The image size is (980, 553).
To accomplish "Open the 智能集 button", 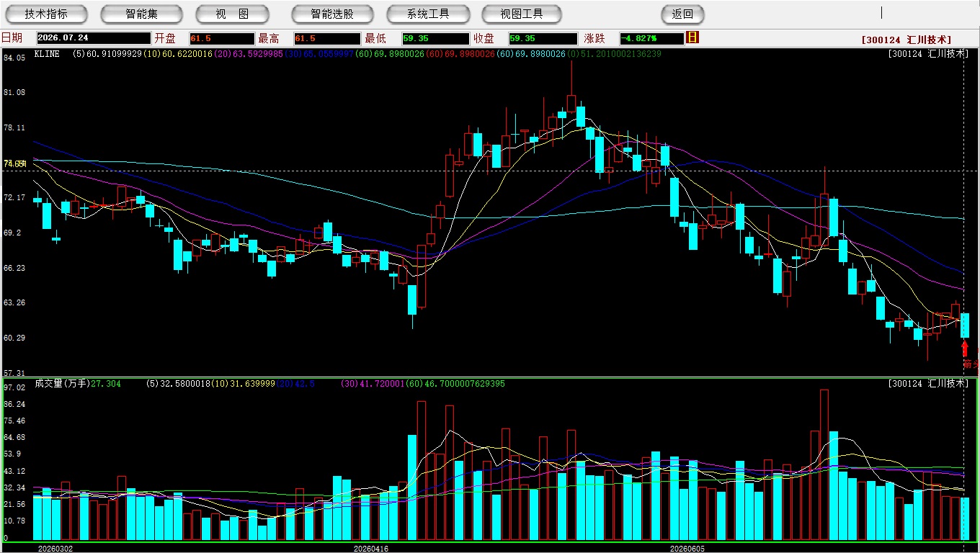I will (141, 14).
